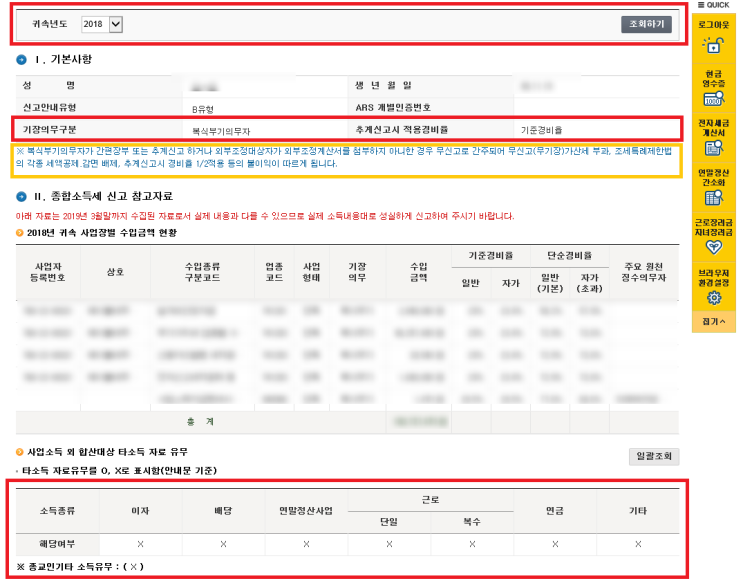This screenshot has height=581, width=743.
Task: Select the 복식부기의무자 value
Action: [221, 131]
